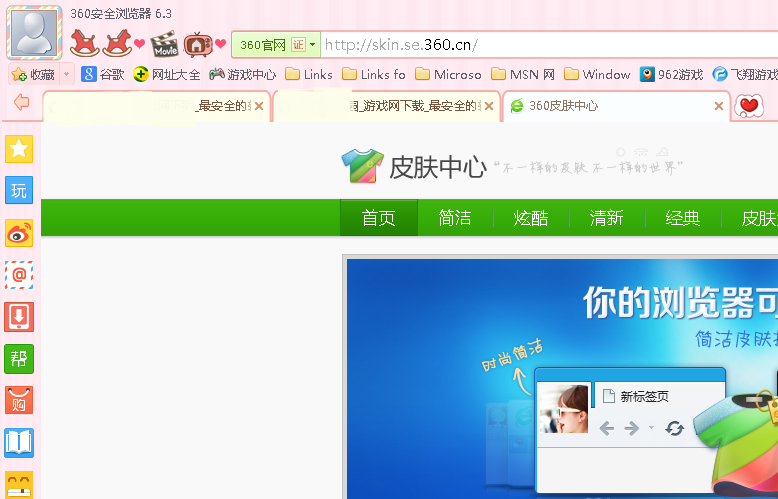Image resolution: width=778 pixels, height=499 pixels.
Task: Close the second 游戏网下载 tab
Action: click(489, 106)
